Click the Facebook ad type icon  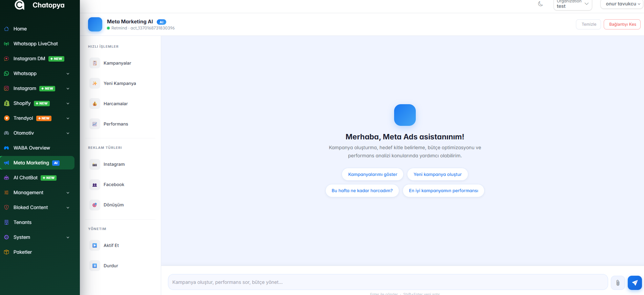point(95,185)
